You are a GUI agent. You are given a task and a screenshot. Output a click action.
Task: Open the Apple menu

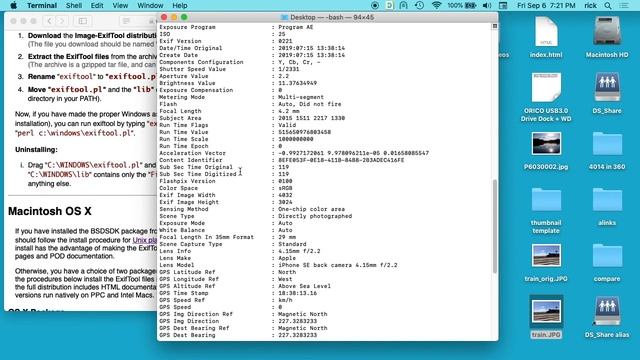(13, 5)
